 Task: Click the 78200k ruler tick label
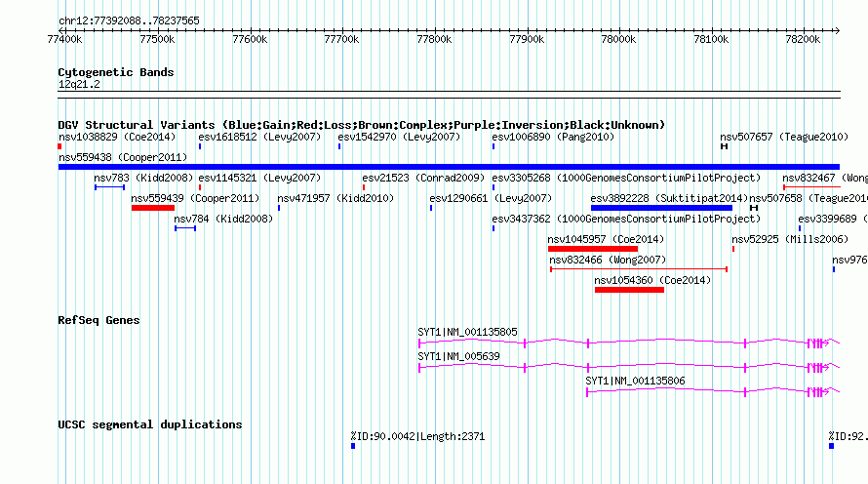pos(803,39)
